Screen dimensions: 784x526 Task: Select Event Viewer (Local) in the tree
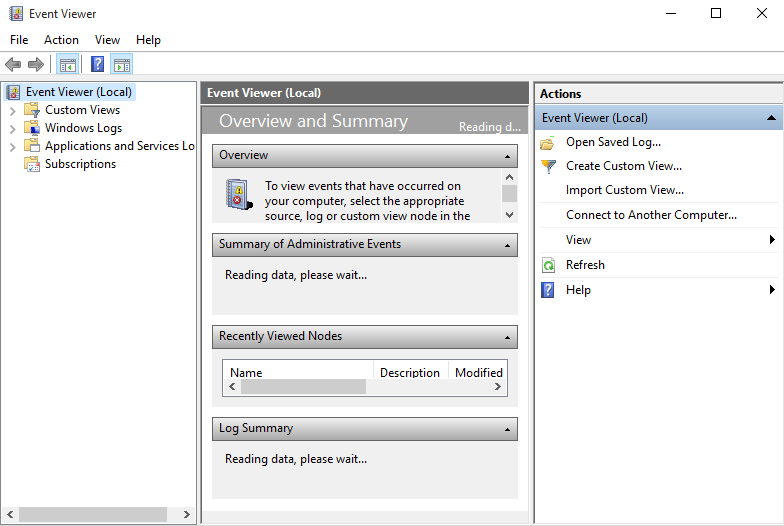(x=78, y=92)
